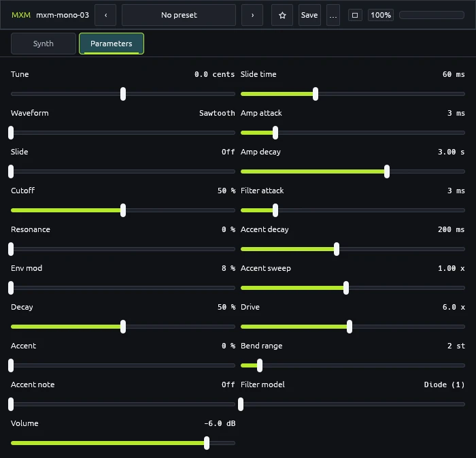Click the Tune slider handle
Screen dimensions: 476x458
pos(123,94)
